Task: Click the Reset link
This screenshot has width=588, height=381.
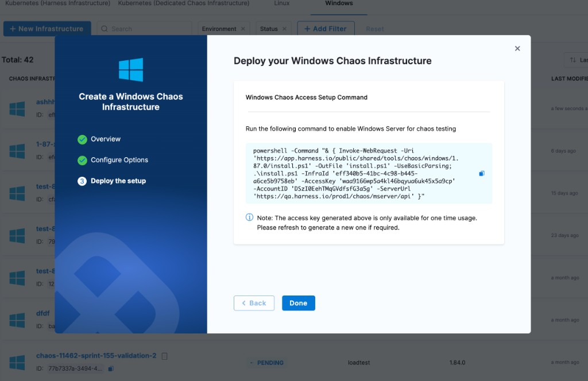Action: point(374,29)
